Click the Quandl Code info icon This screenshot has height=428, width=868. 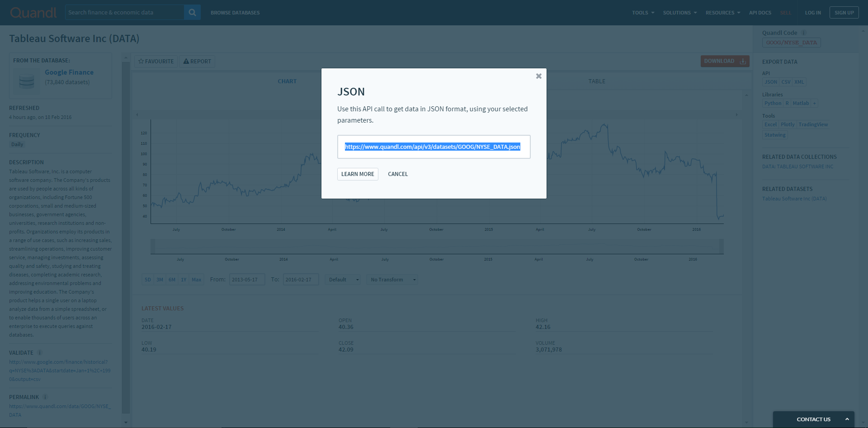pos(803,33)
